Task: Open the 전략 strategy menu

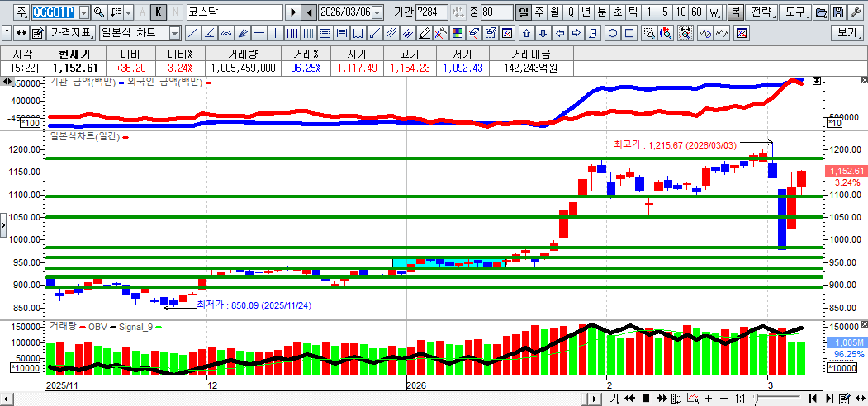Action: click(761, 12)
